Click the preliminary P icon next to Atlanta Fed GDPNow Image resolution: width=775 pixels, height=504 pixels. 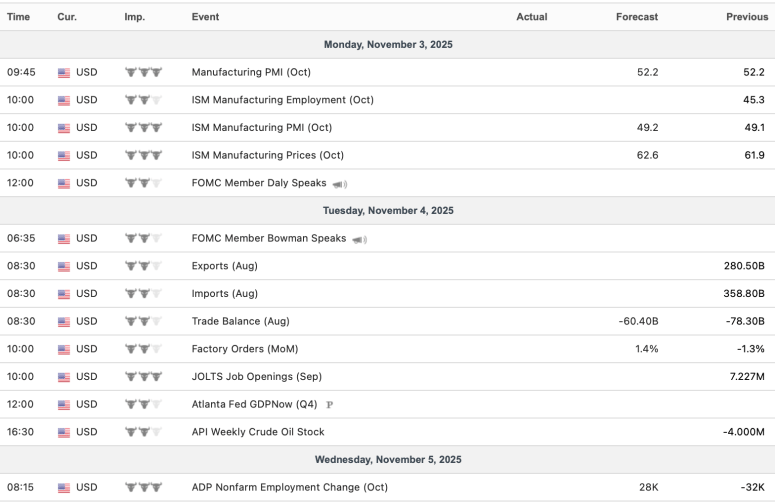pos(329,405)
